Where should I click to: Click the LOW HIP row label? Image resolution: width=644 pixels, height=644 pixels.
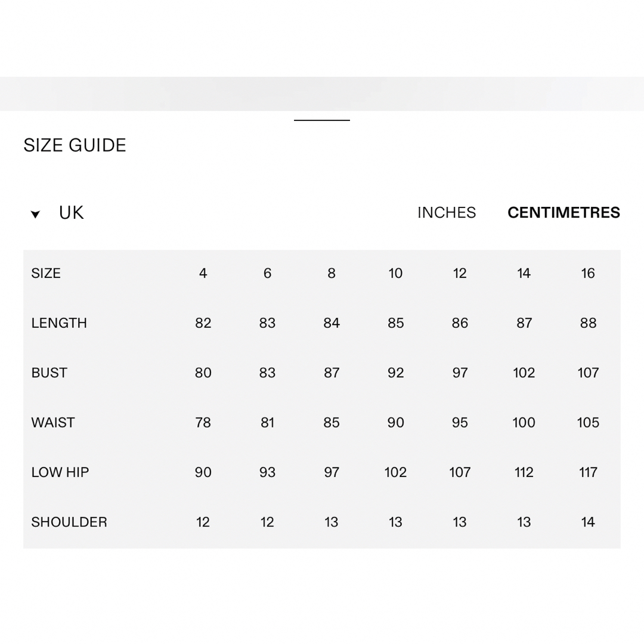[x=60, y=472]
